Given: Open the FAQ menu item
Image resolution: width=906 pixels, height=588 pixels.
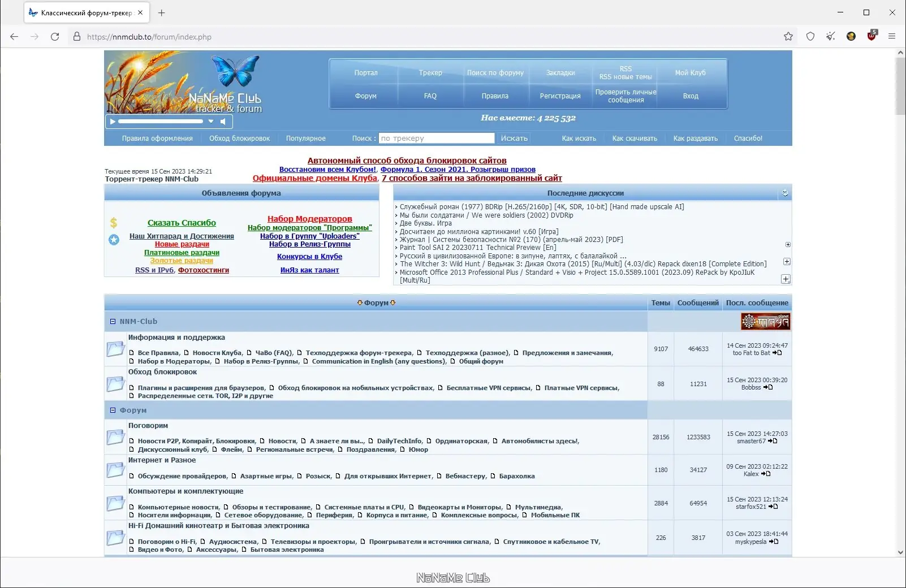Looking at the screenshot, I should click(430, 96).
